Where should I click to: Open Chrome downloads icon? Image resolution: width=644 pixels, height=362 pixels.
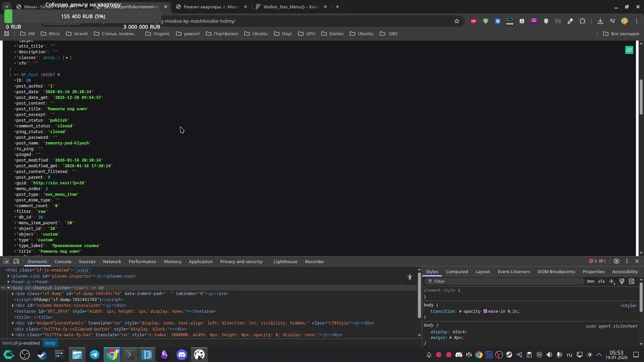pos(600,21)
